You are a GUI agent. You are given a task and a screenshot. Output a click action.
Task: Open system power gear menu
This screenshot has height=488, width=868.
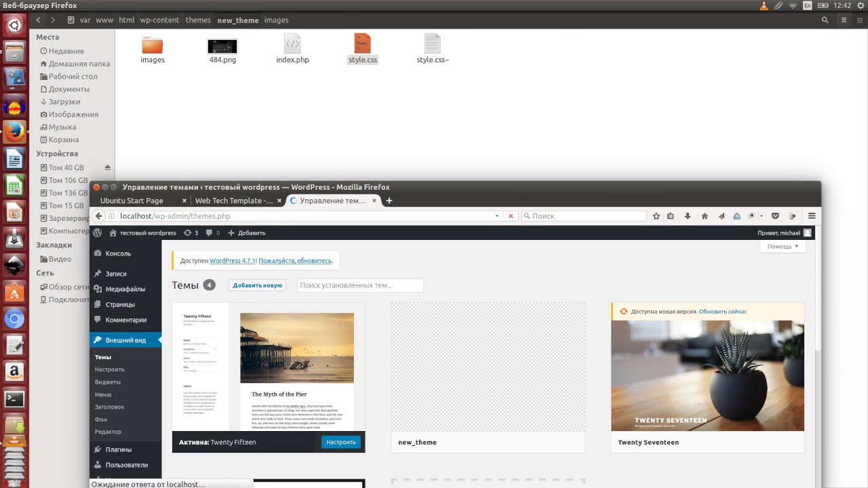click(860, 5)
